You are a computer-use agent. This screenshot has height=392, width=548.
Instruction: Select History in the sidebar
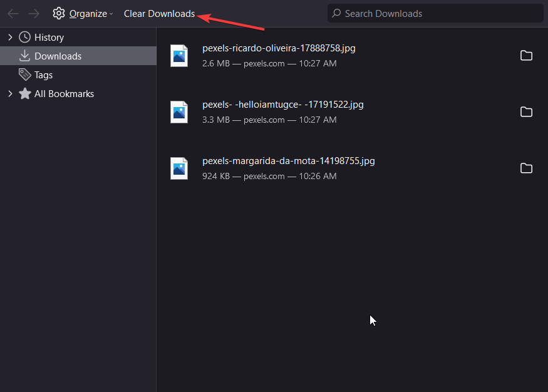(49, 38)
